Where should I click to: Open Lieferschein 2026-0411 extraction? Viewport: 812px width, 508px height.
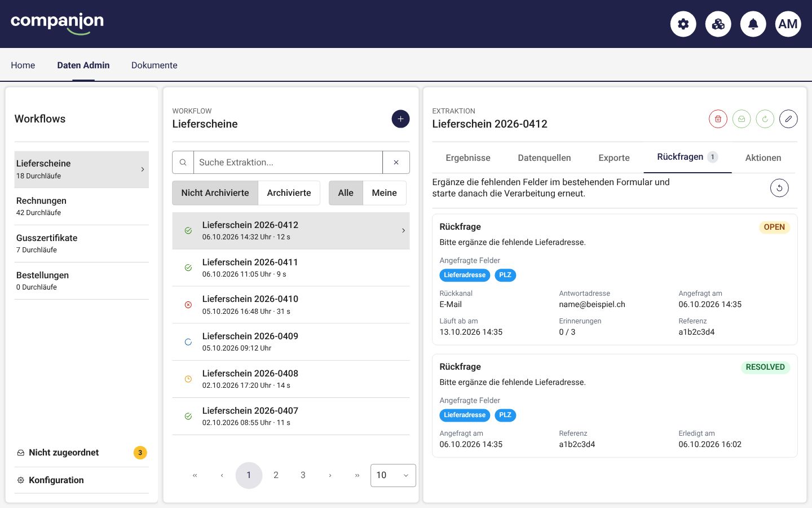291,268
